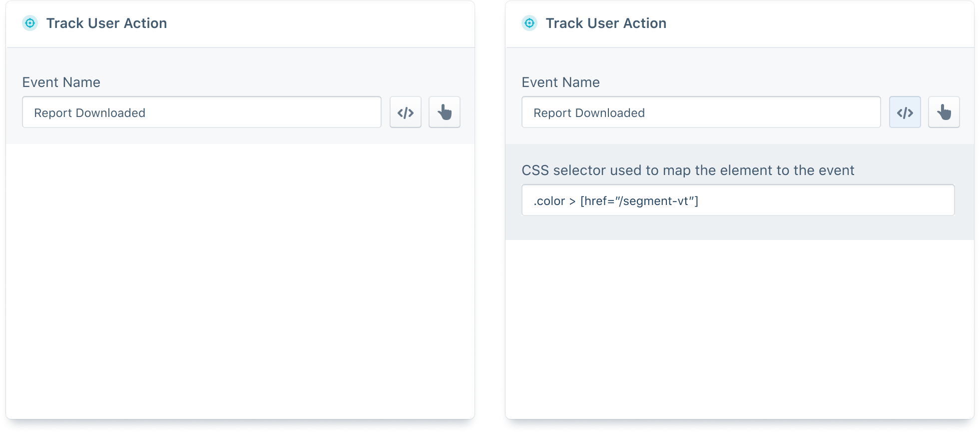Image resolution: width=980 pixels, height=433 pixels.
Task: Click the target icon beside the expanded panel title
Action: [x=529, y=23]
